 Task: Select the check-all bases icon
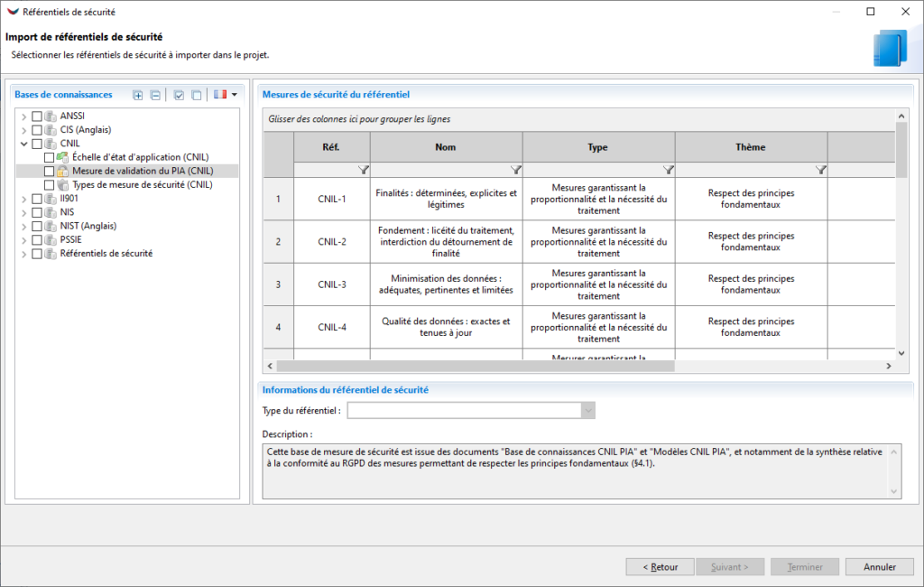(x=179, y=95)
